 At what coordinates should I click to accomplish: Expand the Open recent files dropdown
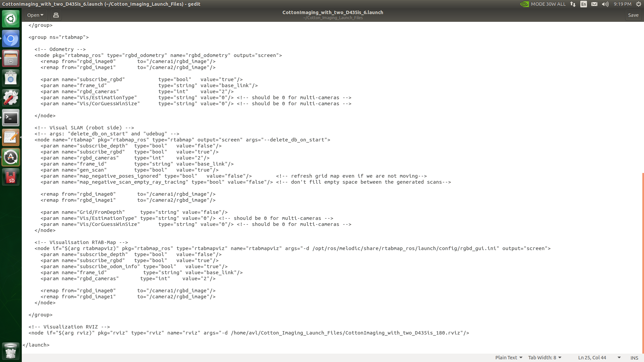35,15
